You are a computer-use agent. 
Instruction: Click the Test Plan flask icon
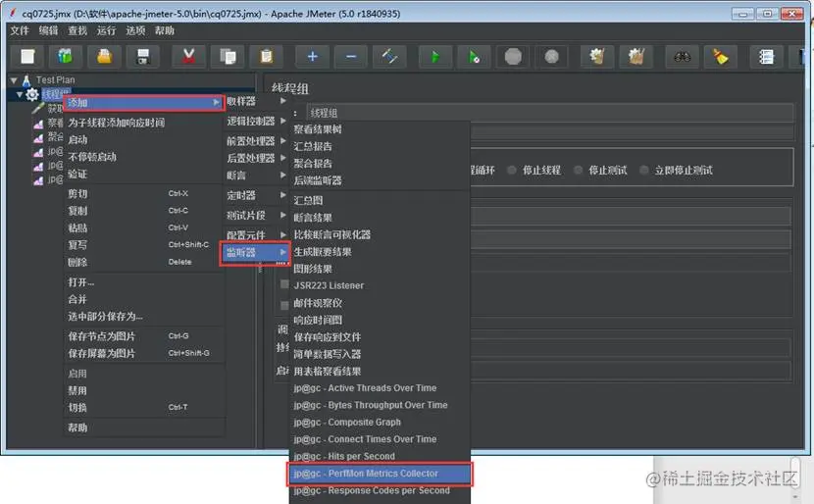[x=26, y=80]
